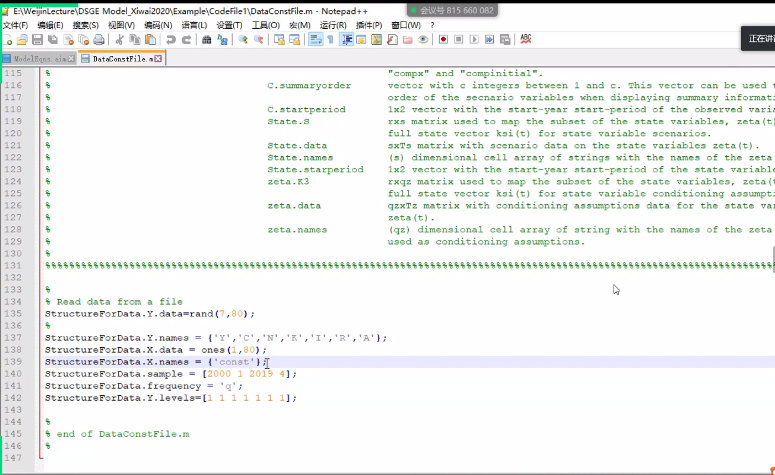Toggle word wrap

(x=315, y=40)
